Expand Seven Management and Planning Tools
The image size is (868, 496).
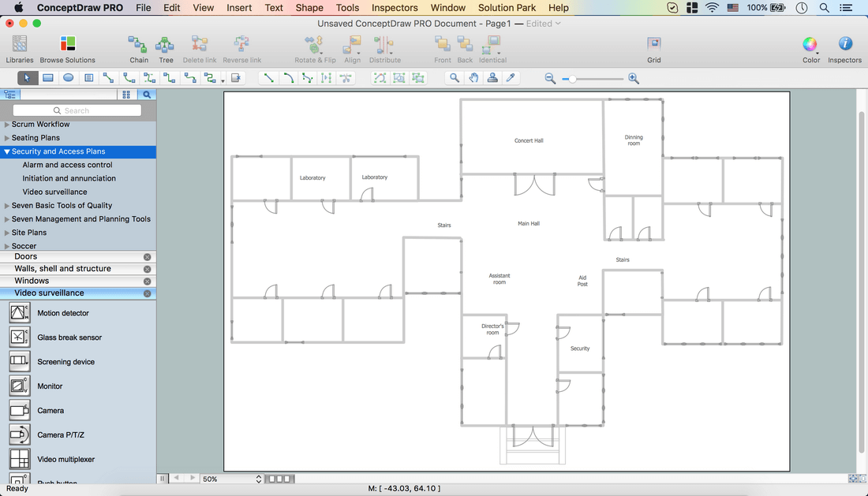tap(7, 219)
